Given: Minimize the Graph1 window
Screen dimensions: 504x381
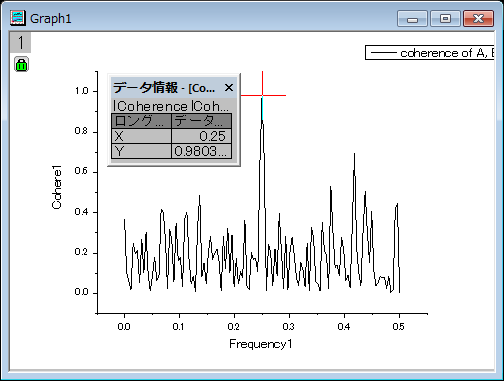Looking at the screenshot, I should click(412, 18).
